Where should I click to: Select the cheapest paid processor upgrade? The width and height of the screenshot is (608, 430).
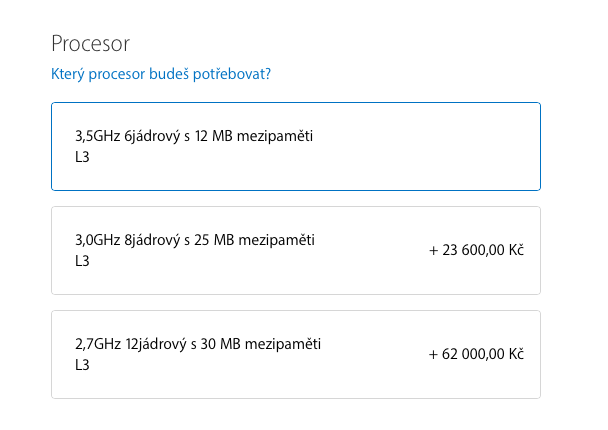click(x=295, y=250)
